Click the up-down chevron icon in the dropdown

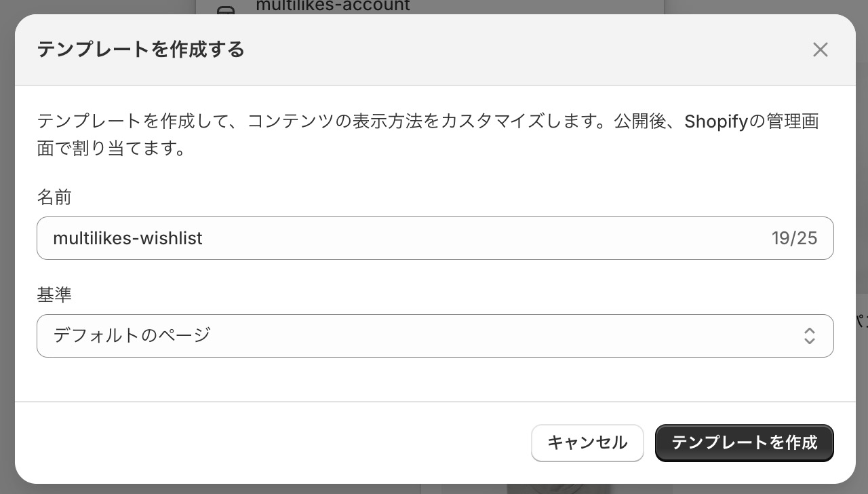pos(809,335)
